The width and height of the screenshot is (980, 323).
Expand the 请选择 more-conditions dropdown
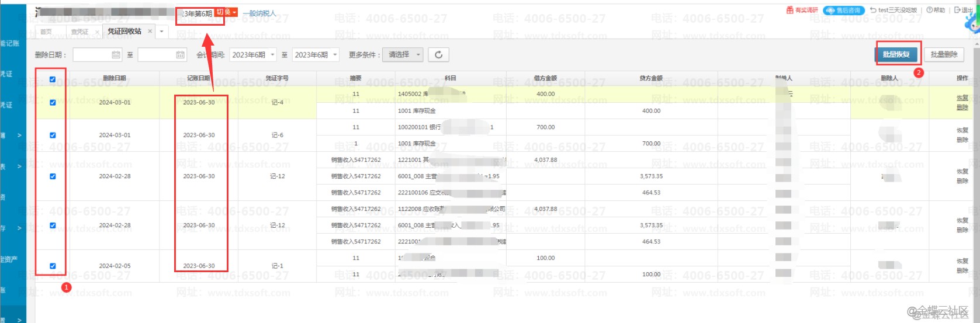pyautogui.click(x=404, y=55)
